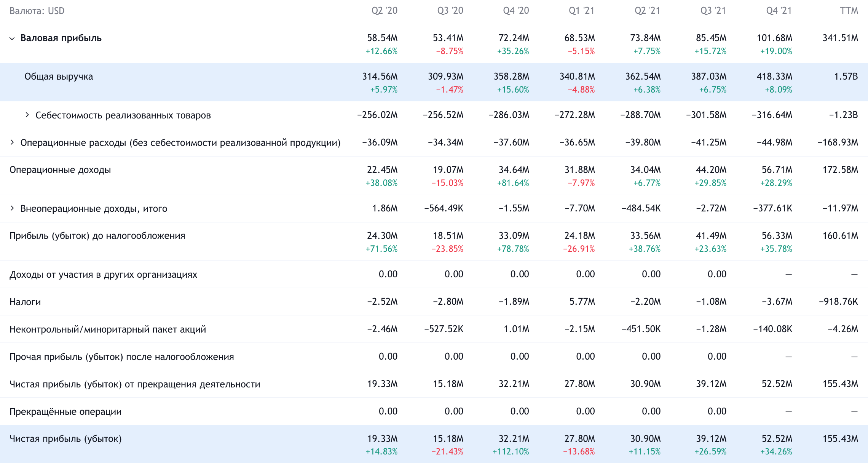Click Прочая прибыль (убыток) после налогообложения
868x464 pixels.
(x=121, y=357)
